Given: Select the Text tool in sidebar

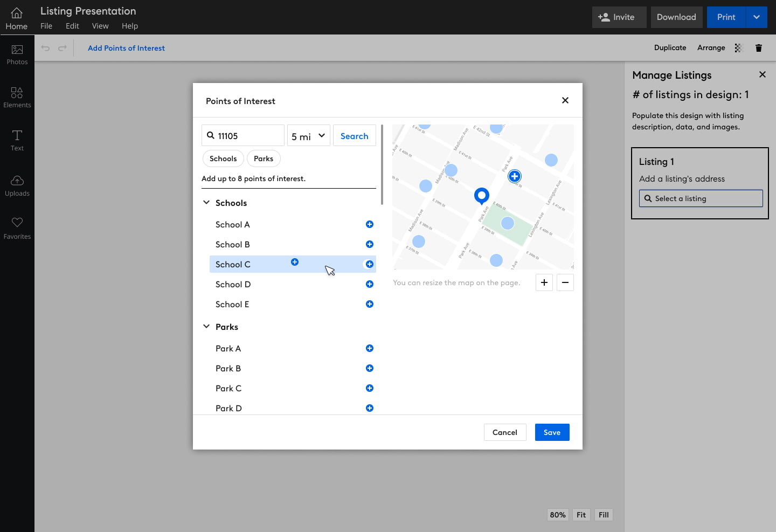Looking at the screenshot, I should click(x=17, y=141).
